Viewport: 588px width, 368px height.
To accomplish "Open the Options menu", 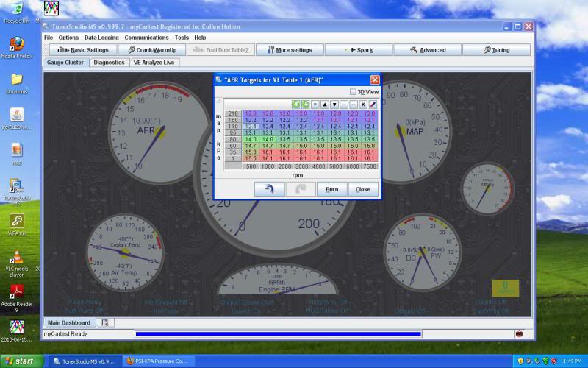I will coord(68,38).
